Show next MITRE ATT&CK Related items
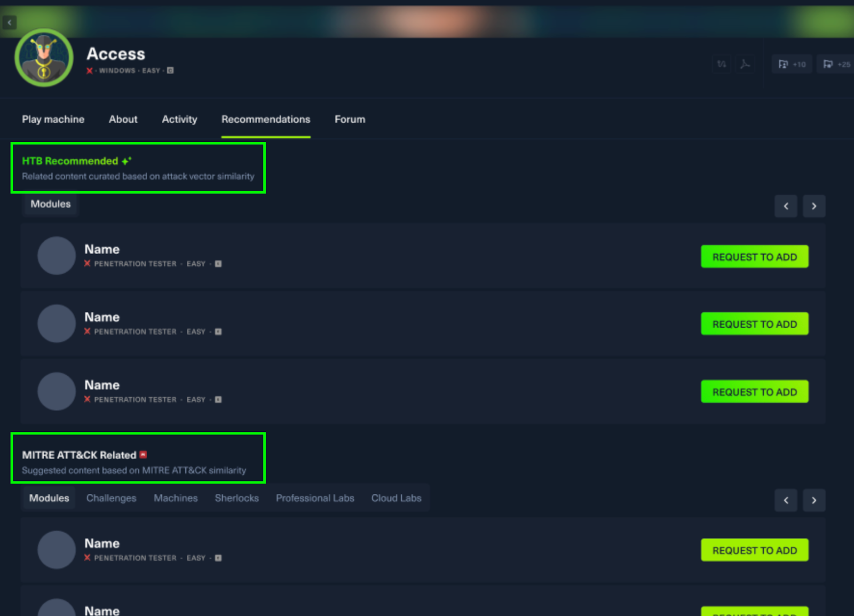Viewport: 854px width, 616px height. pos(814,500)
